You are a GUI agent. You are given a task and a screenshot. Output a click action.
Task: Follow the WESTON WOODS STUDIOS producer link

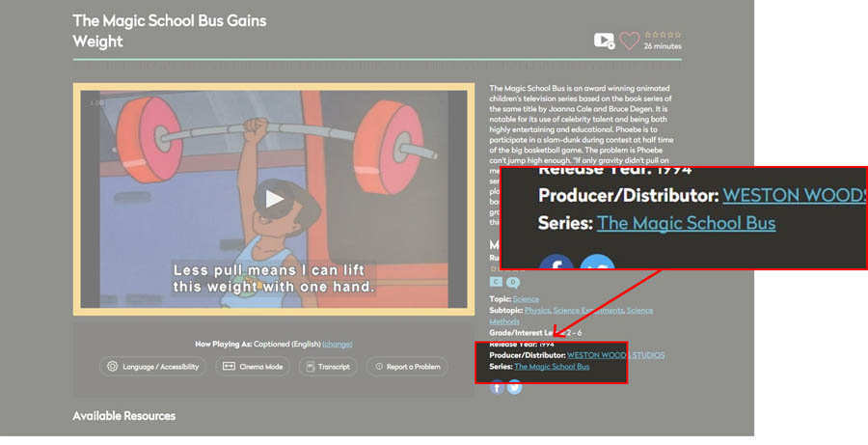[615, 355]
